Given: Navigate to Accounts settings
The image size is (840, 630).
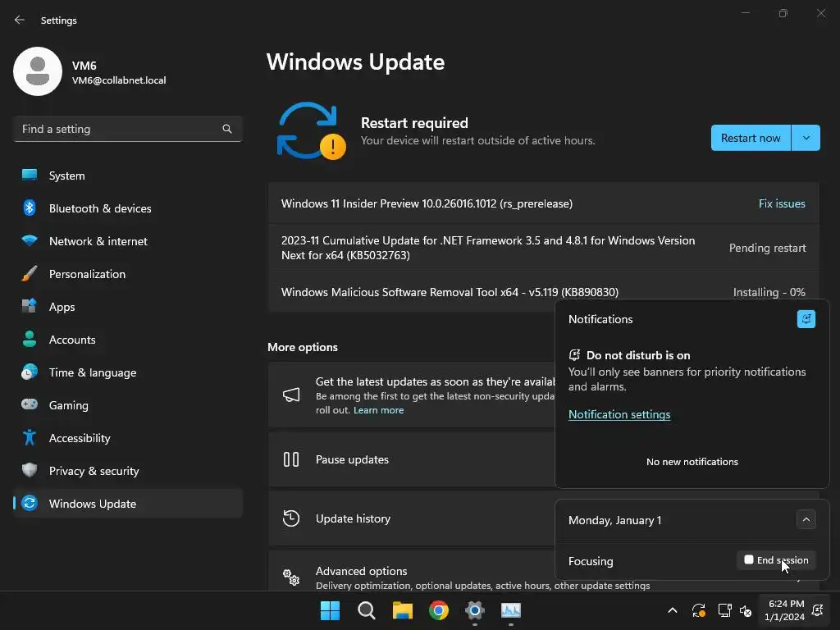Looking at the screenshot, I should [x=127, y=340].
